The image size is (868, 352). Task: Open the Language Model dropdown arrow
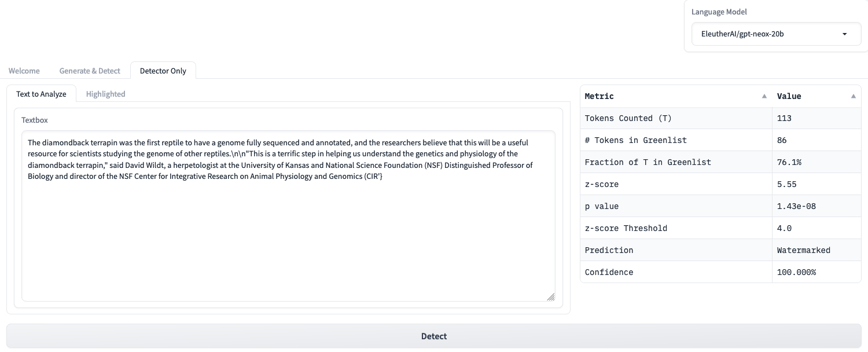click(x=844, y=34)
